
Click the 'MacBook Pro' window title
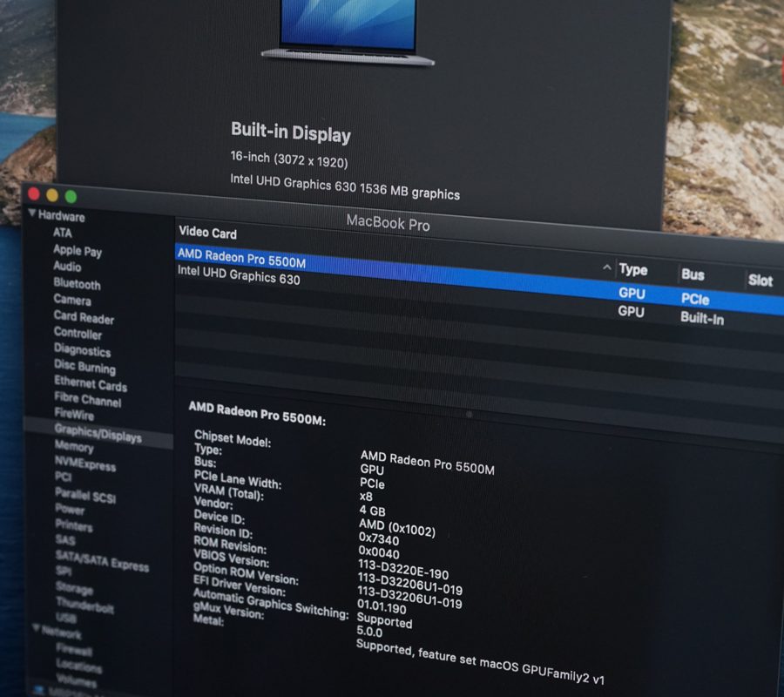tap(388, 222)
